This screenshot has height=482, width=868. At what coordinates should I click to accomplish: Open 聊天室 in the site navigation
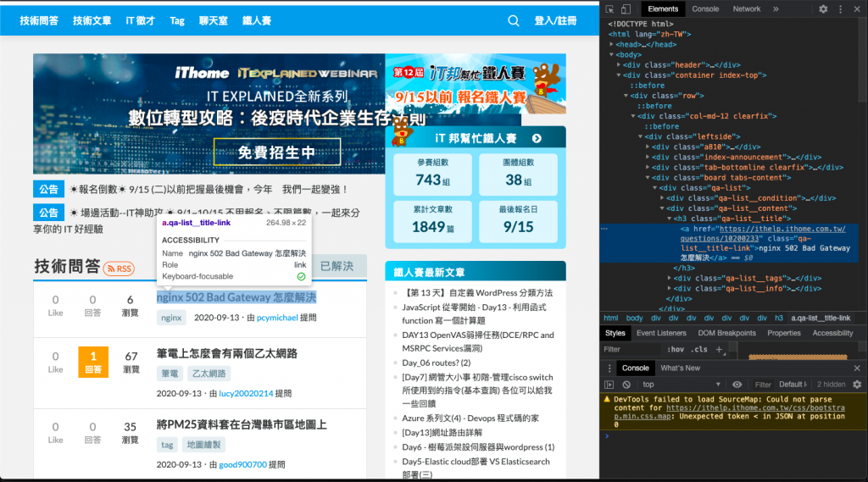pyautogui.click(x=213, y=21)
